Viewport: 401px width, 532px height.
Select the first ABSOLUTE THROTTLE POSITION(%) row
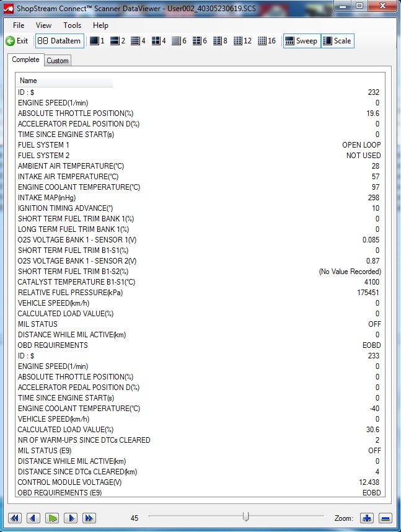pyautogui.click(x=200, y=113)
